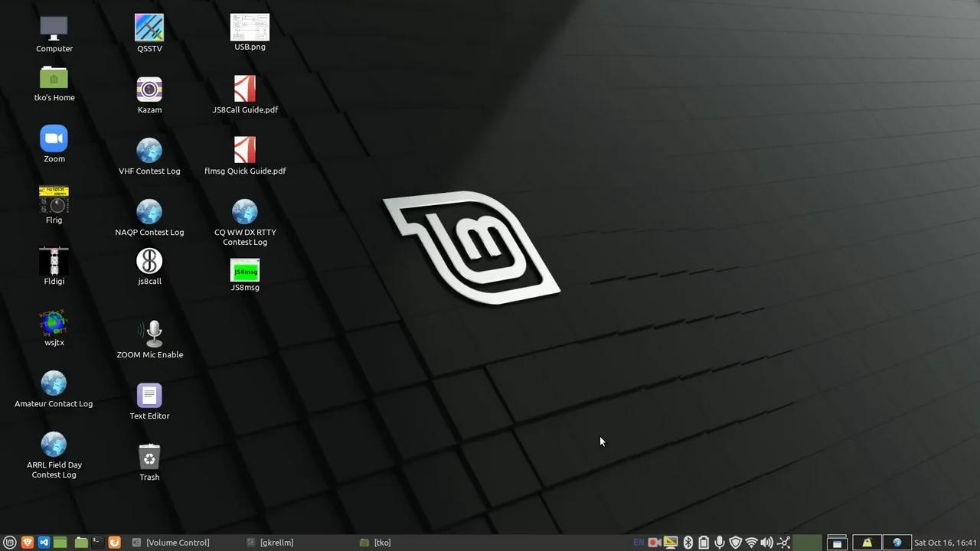Select the Trash desktop icon

tap(149, 457)
